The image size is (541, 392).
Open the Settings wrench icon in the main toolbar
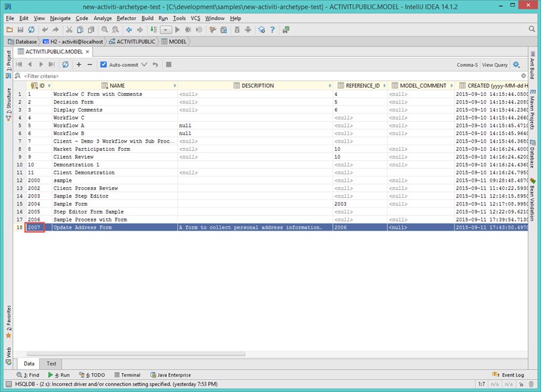coord(212,30)
